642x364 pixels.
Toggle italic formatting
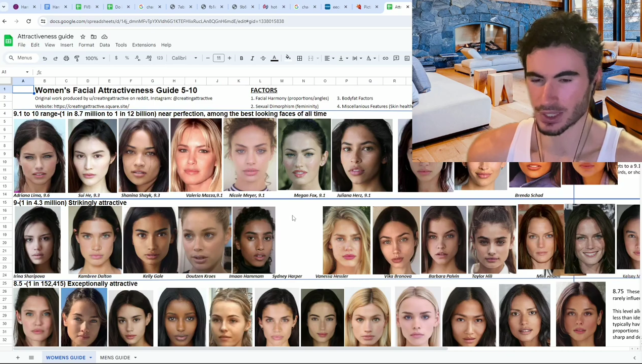tap(252, 58)
